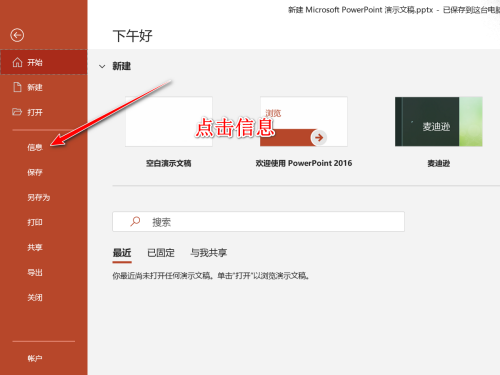Click 关闭 in the sidebar
The image size is (500, 375).
(35, 297)
